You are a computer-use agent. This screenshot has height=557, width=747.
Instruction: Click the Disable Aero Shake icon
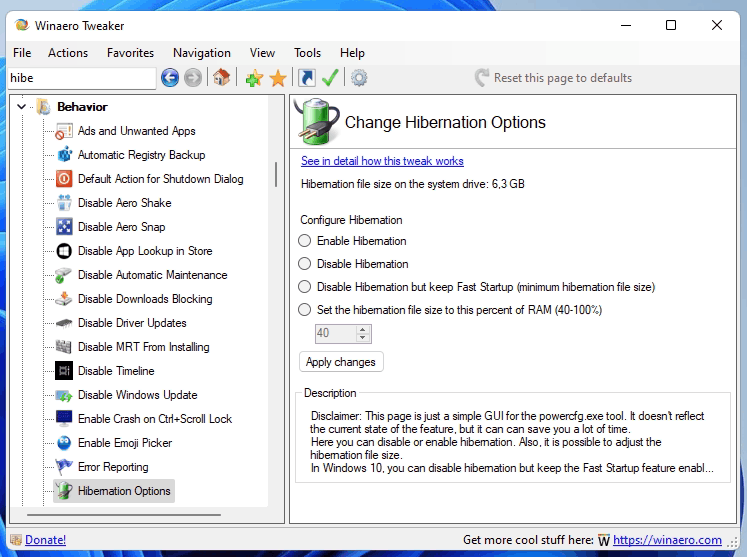click(x=64, y=203)
